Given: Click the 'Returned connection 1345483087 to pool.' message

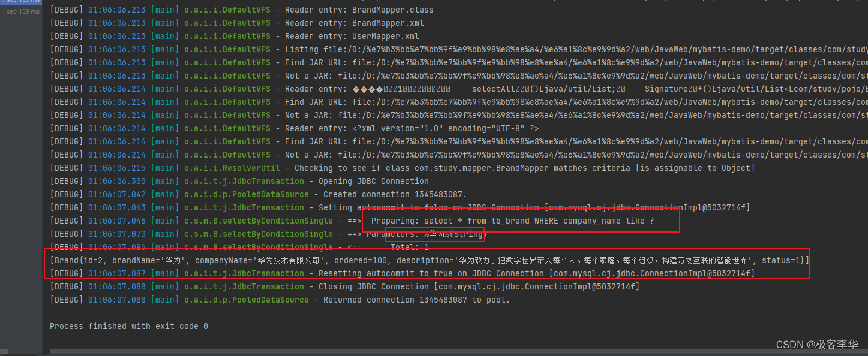Looking at the screenshot, I should click(416, 300).
